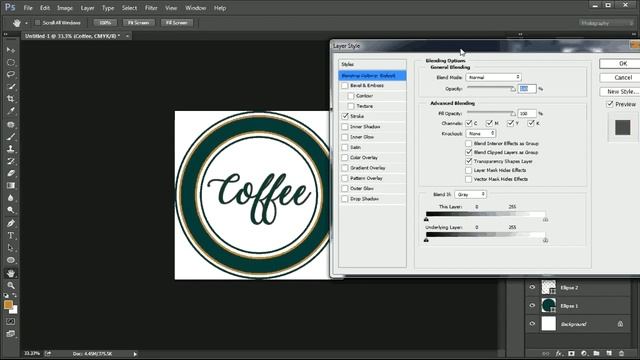Select the Pen tool
This screenshot has height=360, width=640.
11,223
